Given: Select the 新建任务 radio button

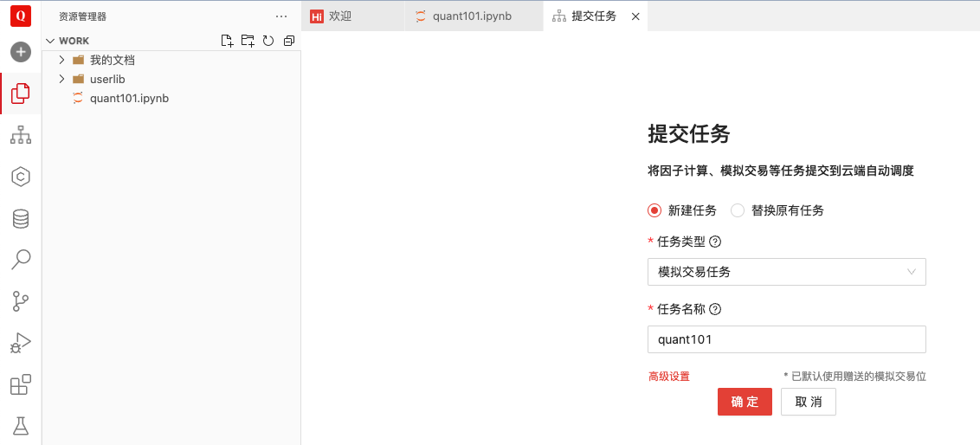Looking at the screenshot, I should point(654,210).
